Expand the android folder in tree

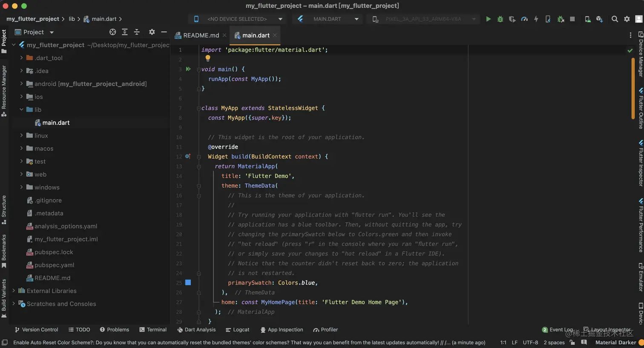[x=21, y=84]
